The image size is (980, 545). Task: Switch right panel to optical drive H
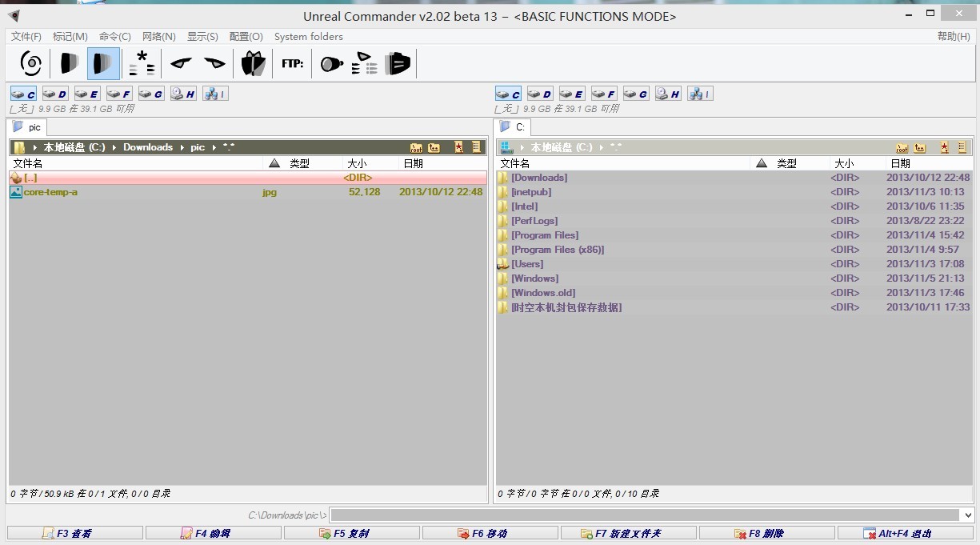click(668, 94)
